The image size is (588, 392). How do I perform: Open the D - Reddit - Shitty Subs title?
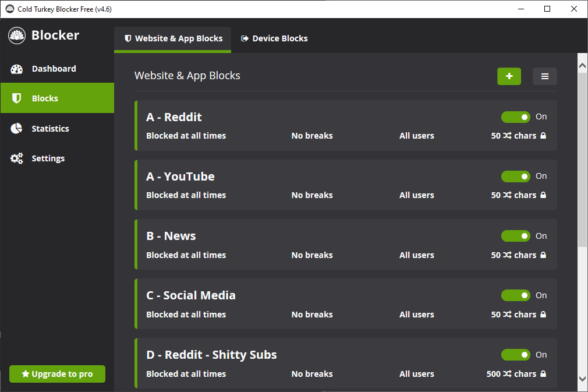pyautogui.click(x=211, y=355)
